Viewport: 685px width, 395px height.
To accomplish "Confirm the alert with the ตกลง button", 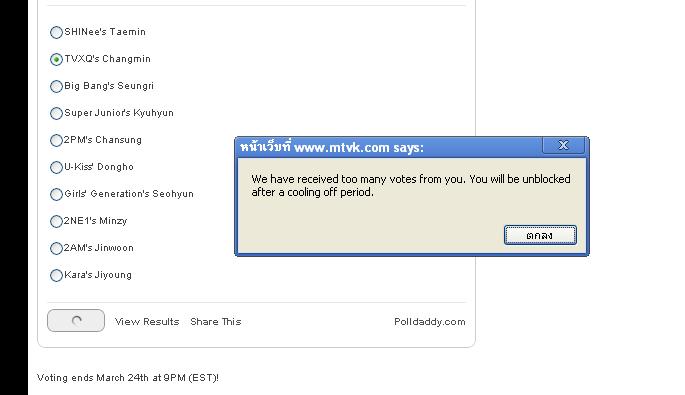I will click(540, 235).
